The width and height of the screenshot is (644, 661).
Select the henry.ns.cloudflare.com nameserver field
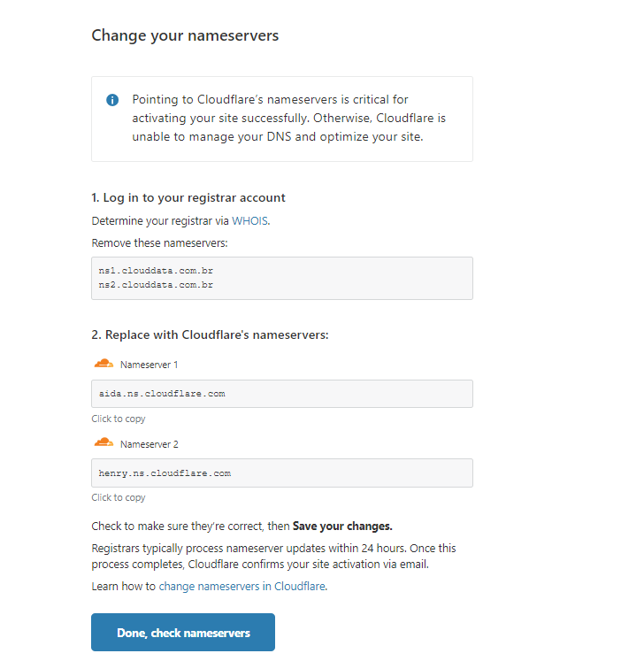click(x=281, y=473)
